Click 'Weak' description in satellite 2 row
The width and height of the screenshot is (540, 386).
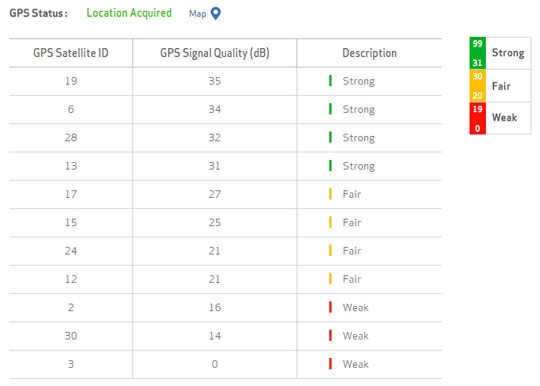pos(355,307)
